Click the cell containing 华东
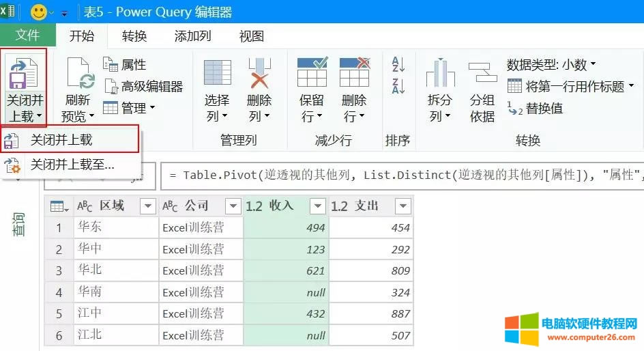The height and width of the screenshot is (351, 644). click(116, 227)
